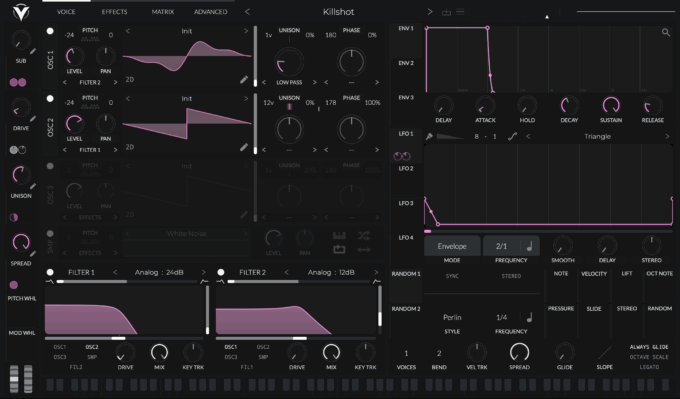The image size is (680, 399).
Task: Click the Slope line icon
Action: [x=605, y=353]
